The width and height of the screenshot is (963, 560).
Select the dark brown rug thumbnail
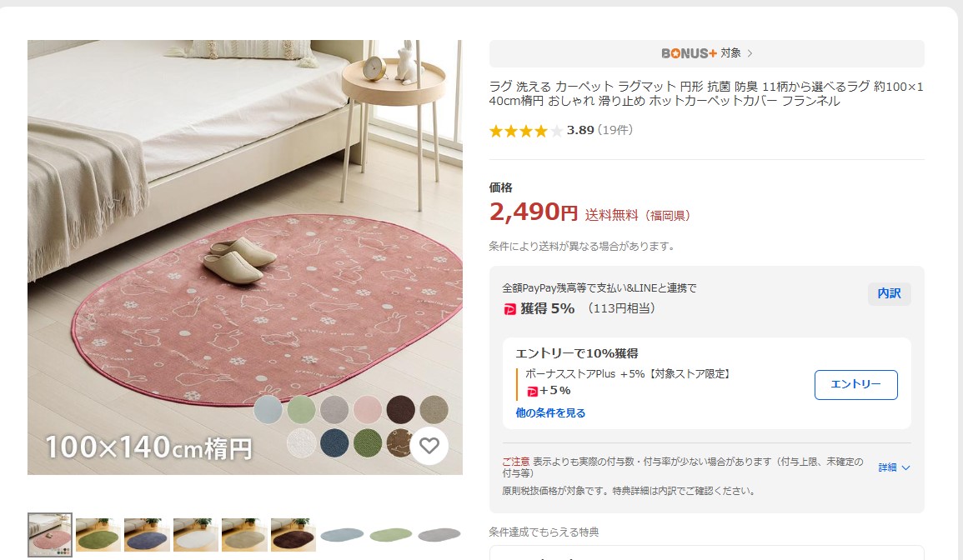point(293,535)
